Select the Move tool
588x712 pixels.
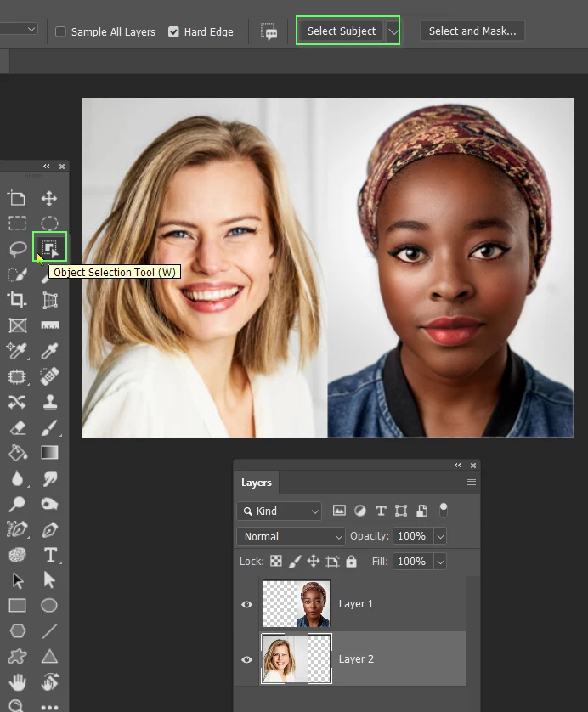[49, 198]
